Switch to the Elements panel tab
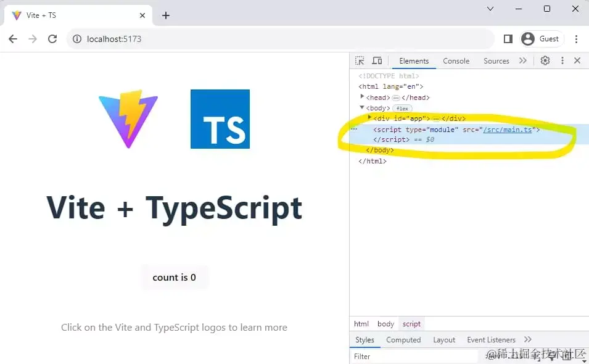 pos(414,61)
